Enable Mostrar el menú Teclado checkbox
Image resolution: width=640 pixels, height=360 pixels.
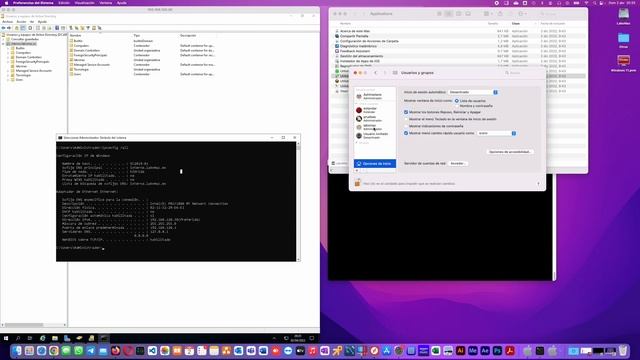pos(406,119)
